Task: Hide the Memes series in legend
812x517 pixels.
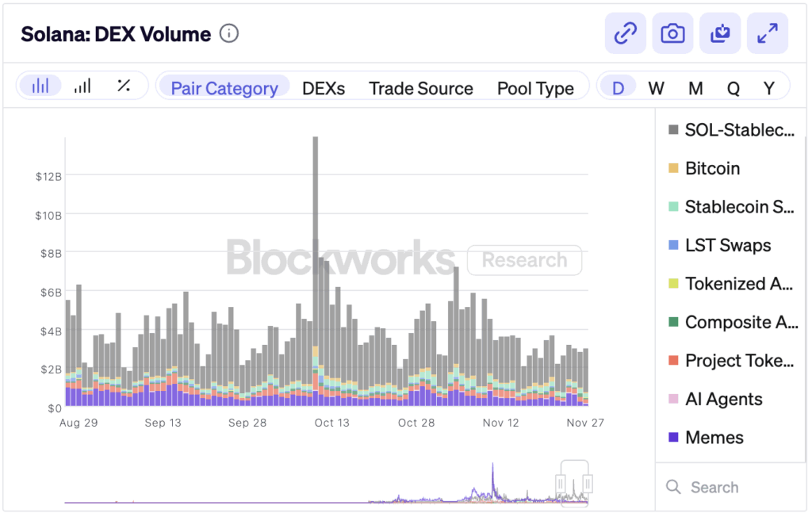Action: (x=714, y=438)
